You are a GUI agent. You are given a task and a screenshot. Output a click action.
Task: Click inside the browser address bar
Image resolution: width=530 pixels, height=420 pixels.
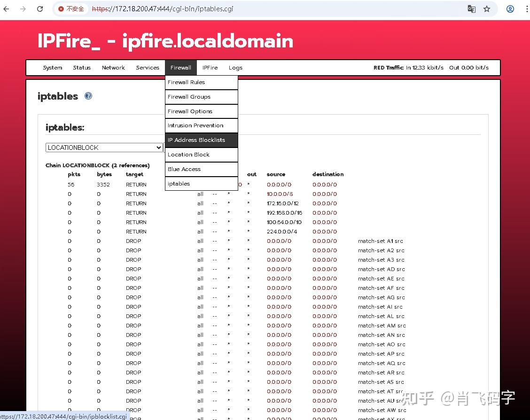[x=282, y=8]
